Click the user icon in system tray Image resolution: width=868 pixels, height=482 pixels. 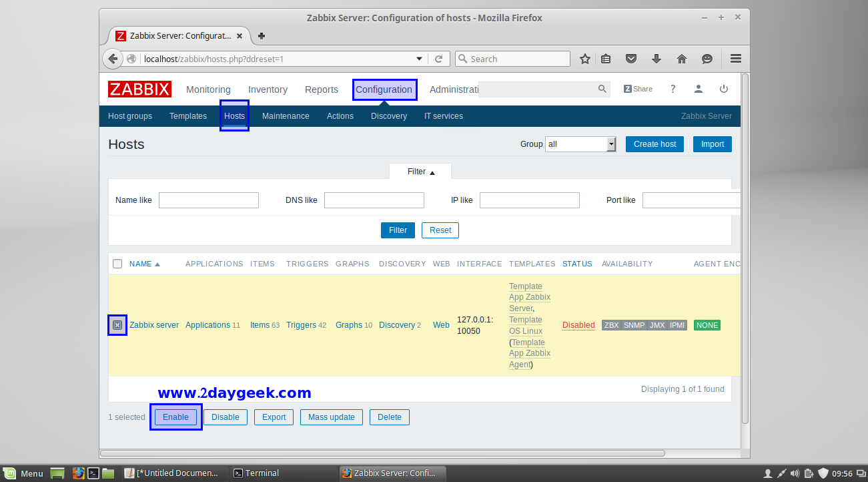768,473
